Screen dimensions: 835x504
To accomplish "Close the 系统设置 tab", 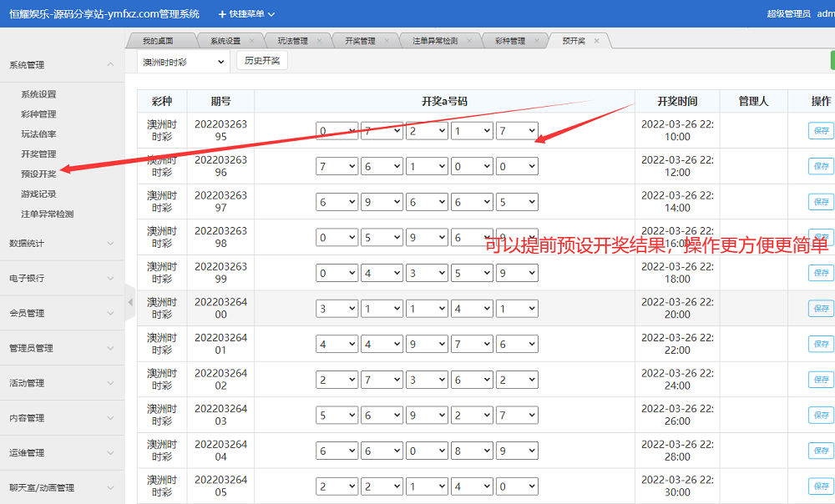I will (x=251, y=41).
